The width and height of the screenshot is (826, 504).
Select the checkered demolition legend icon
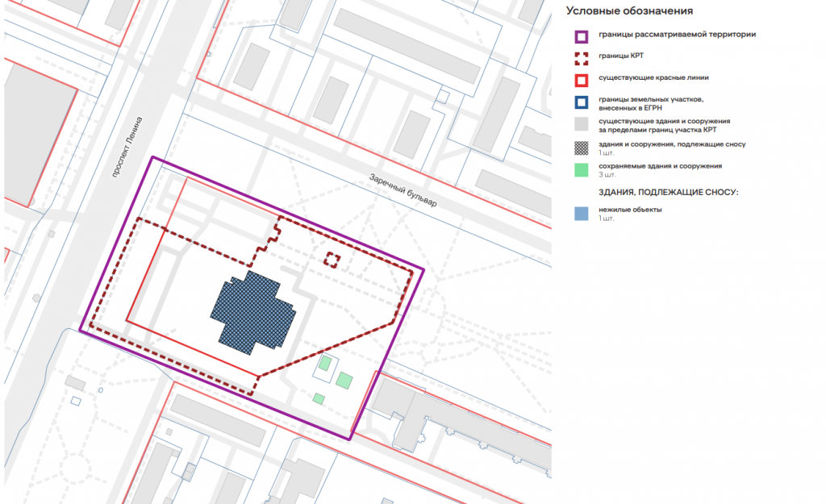tap(580, 148)
